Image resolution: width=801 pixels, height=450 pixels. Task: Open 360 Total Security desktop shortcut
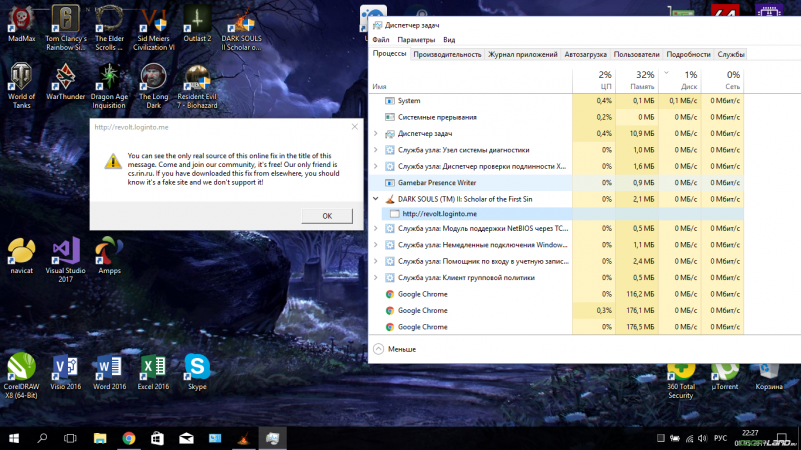tap(680, 382)
